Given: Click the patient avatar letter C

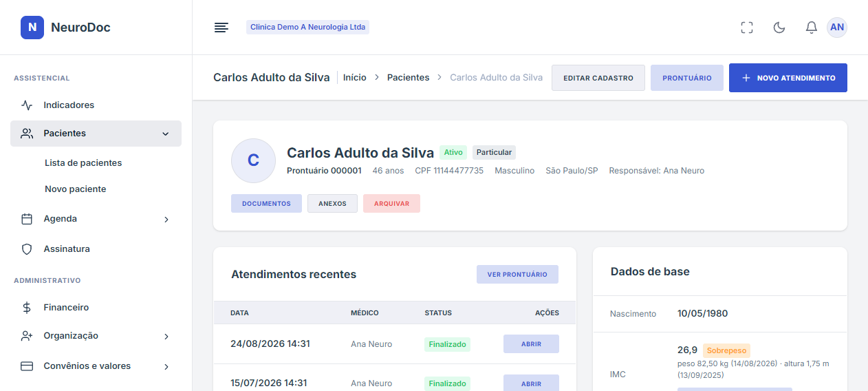Looking at the screenshot, I should [x=253, y=160].
